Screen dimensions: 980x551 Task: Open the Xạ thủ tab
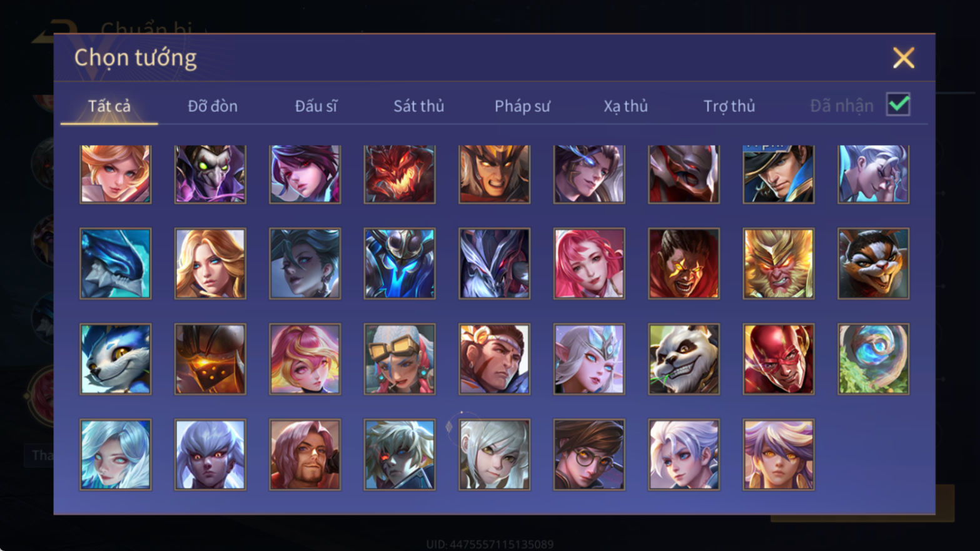625,106
